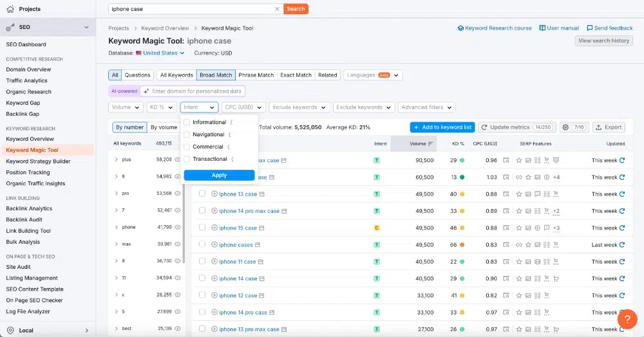Screen dimensions: 644x337
Task: Add iphone 13 case via plus icon
Action: pyautogui.click(x=214, y=194)
